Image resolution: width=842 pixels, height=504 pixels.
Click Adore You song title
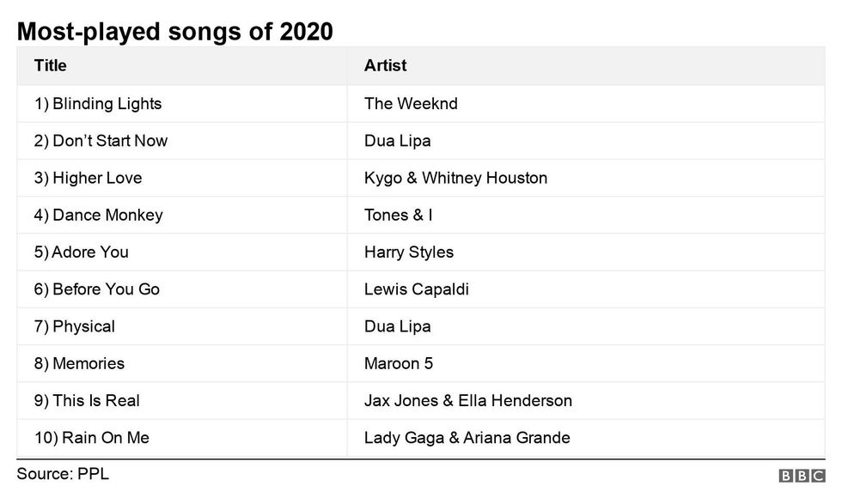81,252
